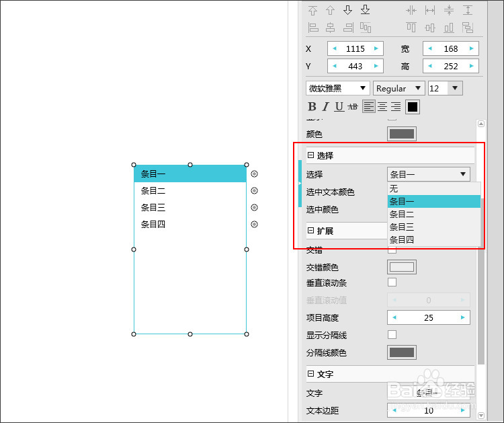Click the distribute vertically icon
Viewport: 504px width, 423px height.
coord(468,28)
